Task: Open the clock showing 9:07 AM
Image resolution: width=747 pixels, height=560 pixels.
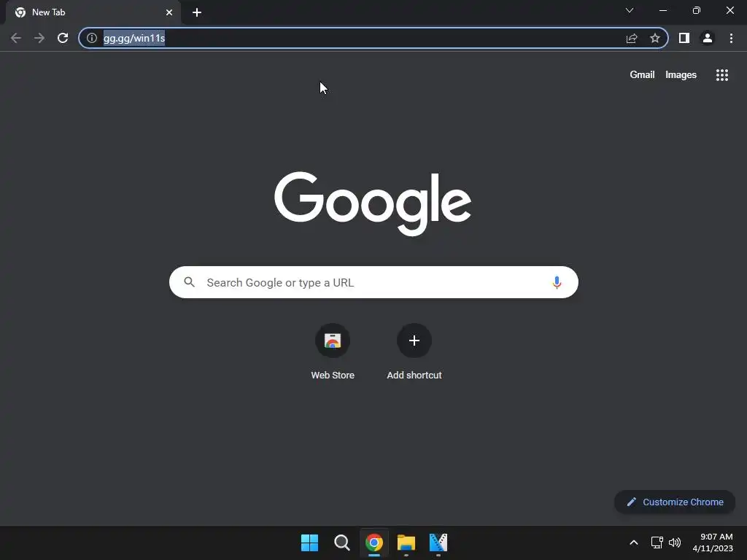Action: tap(713, 542)
